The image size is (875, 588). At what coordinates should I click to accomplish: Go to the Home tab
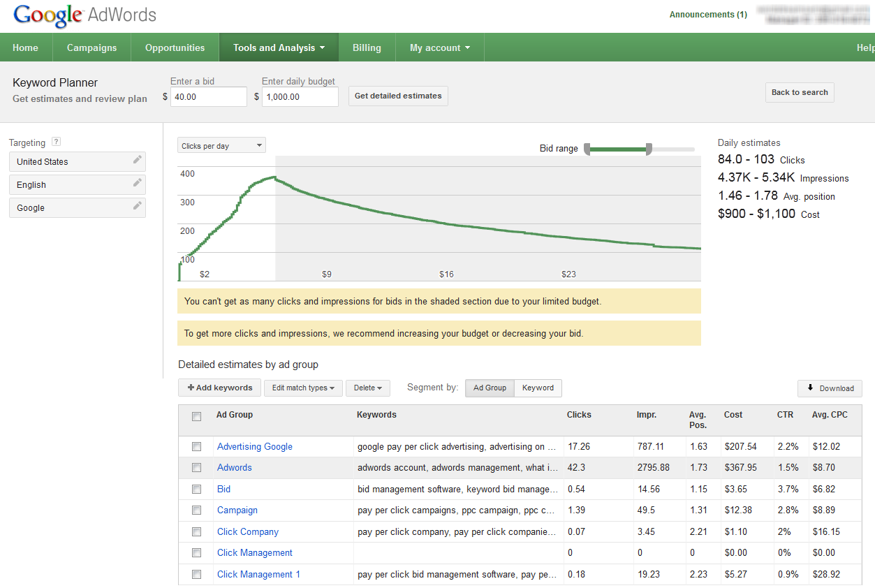click(26, 47)
